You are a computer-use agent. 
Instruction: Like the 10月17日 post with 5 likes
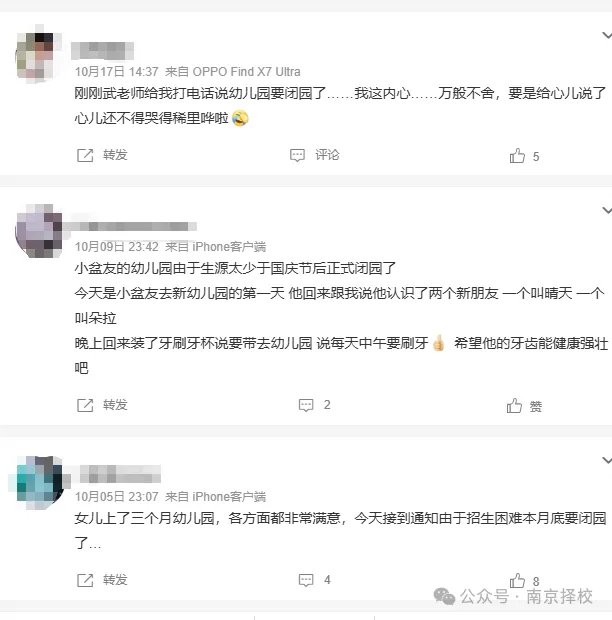[517, 156]
